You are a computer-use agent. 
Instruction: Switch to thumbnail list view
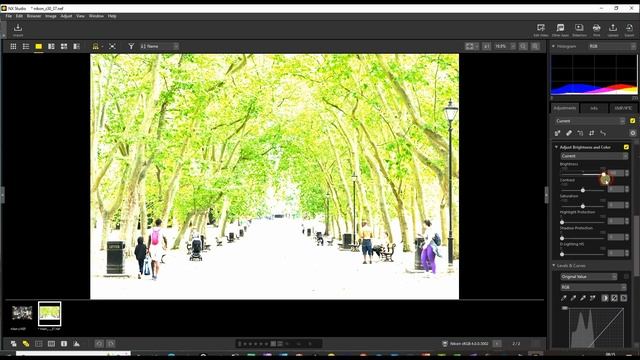pyautogui.click(x=26, y=47)
